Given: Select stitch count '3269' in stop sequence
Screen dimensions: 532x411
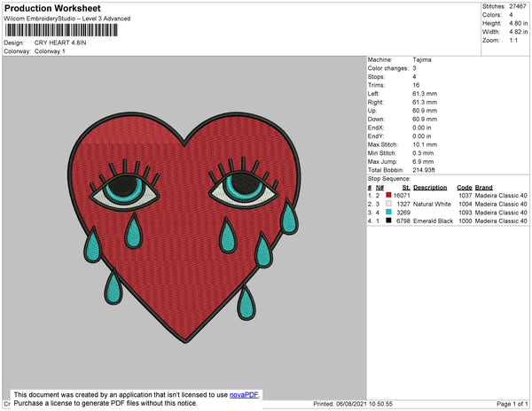Looking at the screenshot, I should 403,213.
